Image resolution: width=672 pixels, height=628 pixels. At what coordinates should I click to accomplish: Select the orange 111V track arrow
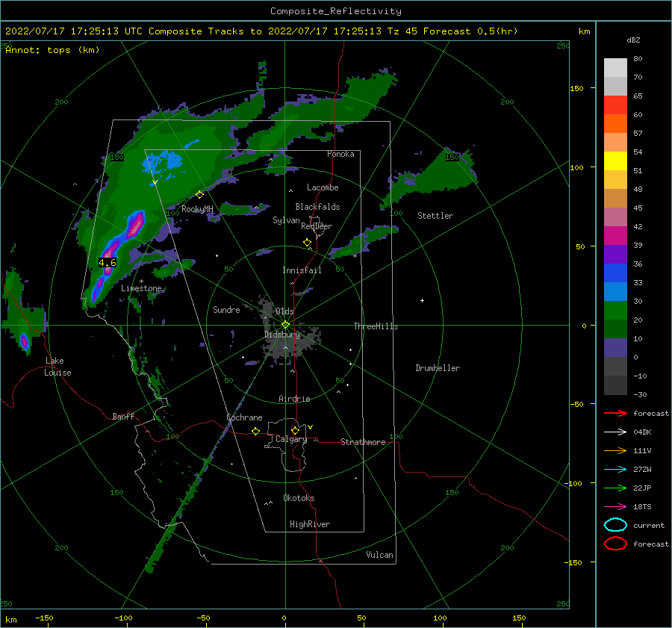pos(615,450)
